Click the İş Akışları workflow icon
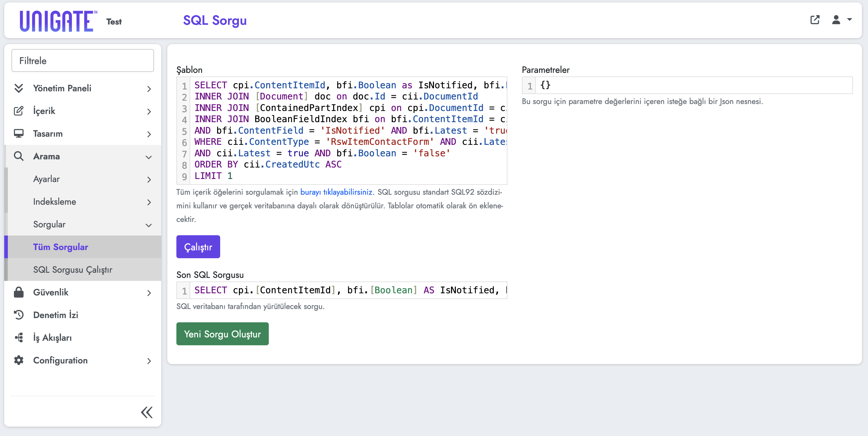The height and width of the screenshot is (436, 868). [19, 337]
